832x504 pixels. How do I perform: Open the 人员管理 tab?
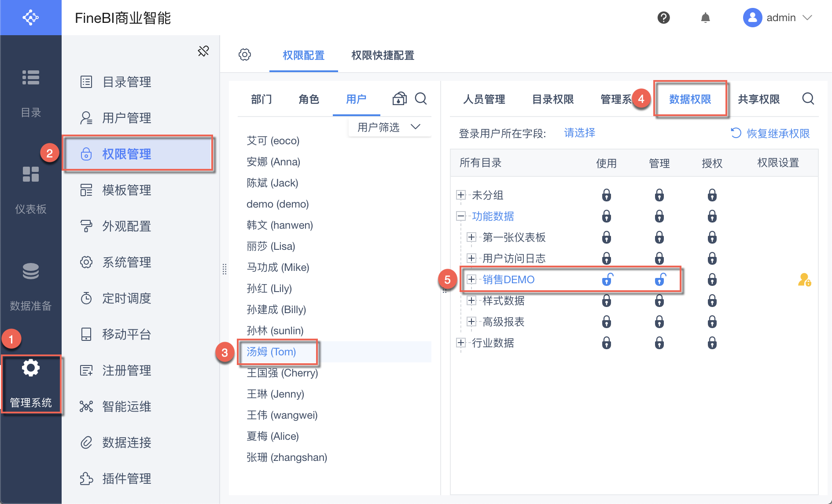[484, 99]
